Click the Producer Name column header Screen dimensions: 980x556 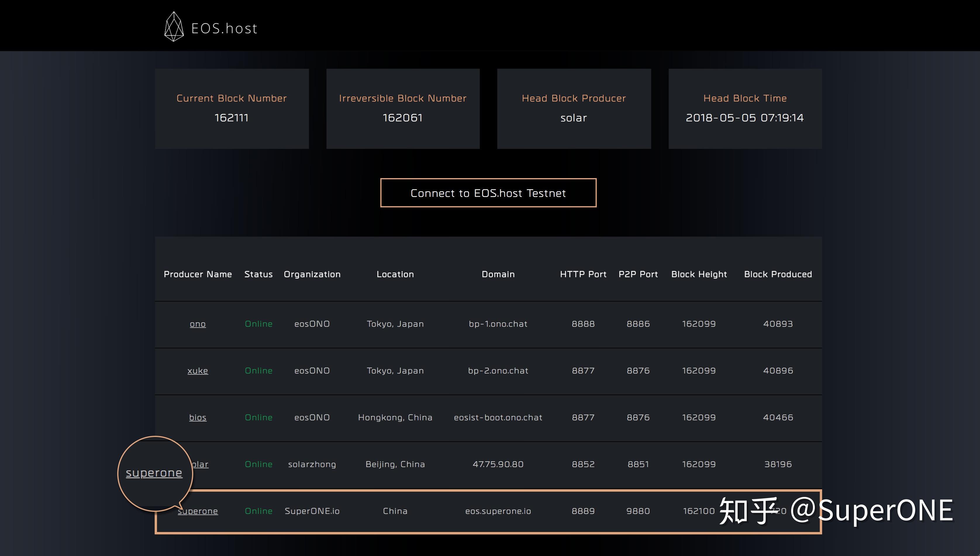(x=198, y=274)
